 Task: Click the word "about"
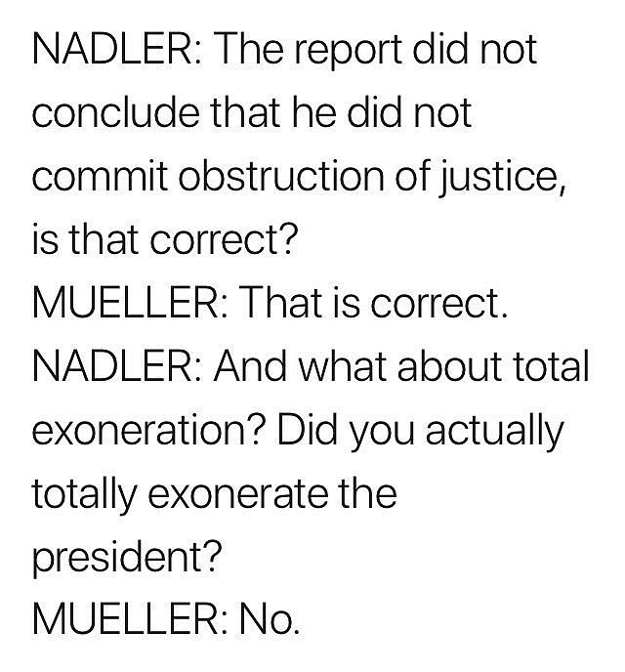pos(449,367)
